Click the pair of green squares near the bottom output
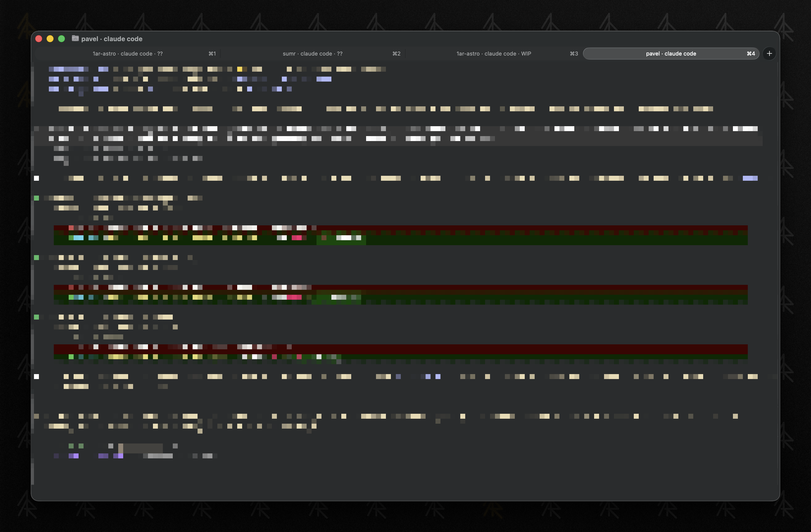 pyautogui.click(x=76, y=445)
